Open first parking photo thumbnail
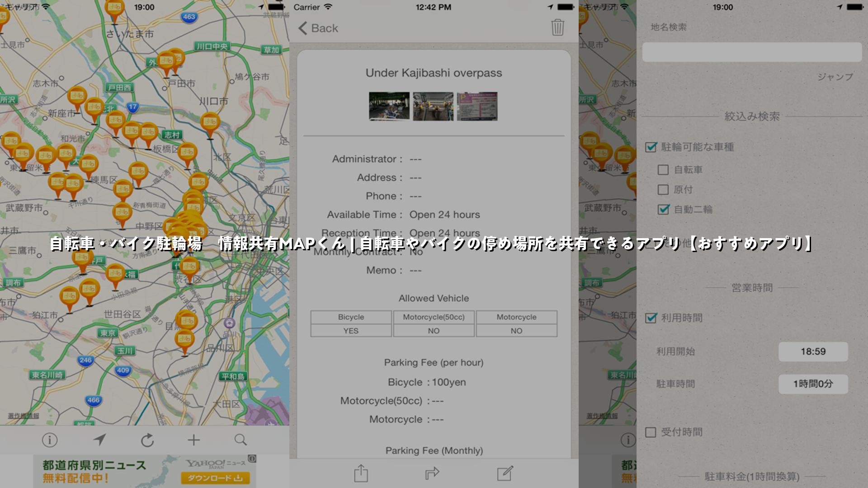868x488 pixels. click(x=389, y=106)
